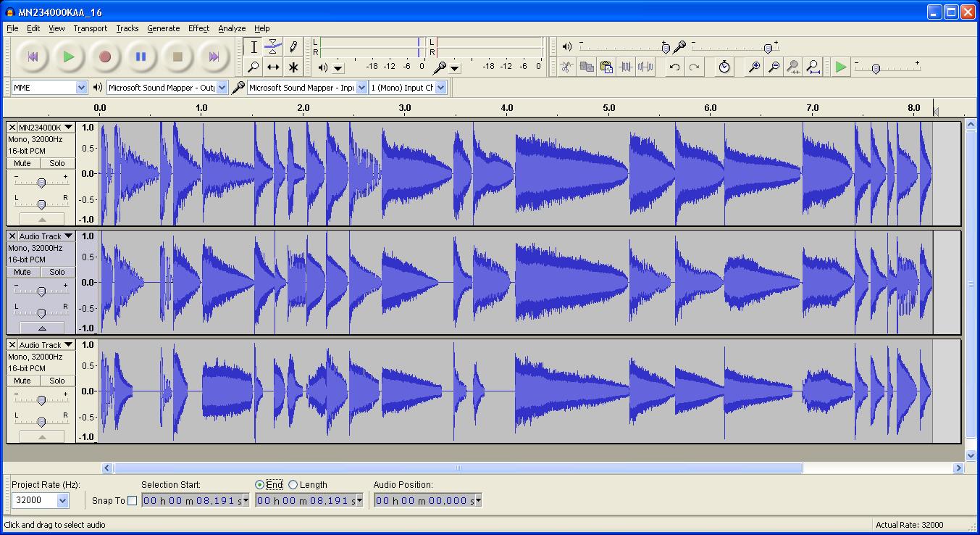980x535 pixels.
Task: Click the Silence audio icon
Action: [x=645, y=67]
